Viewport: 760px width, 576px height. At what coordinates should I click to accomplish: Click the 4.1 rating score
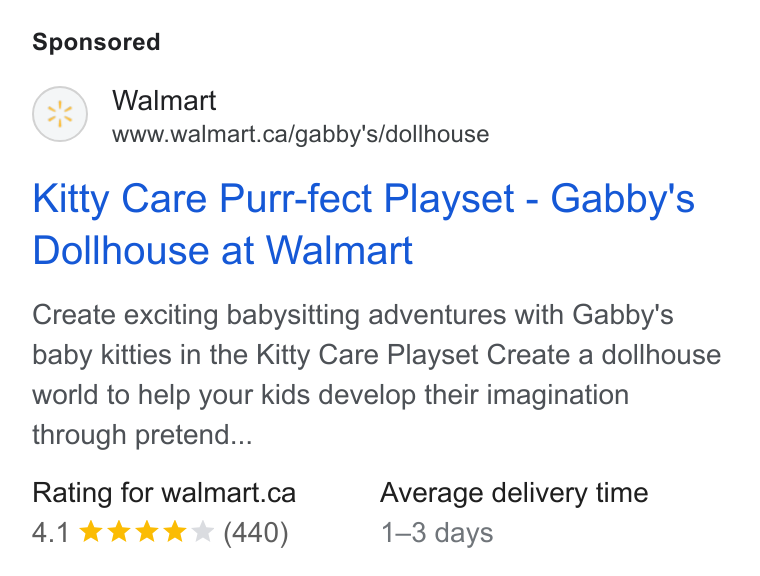[x=51, y=532]
